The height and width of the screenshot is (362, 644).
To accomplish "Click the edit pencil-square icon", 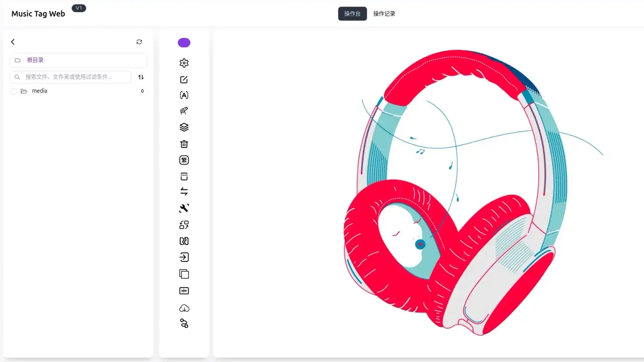I will point(184,79).
